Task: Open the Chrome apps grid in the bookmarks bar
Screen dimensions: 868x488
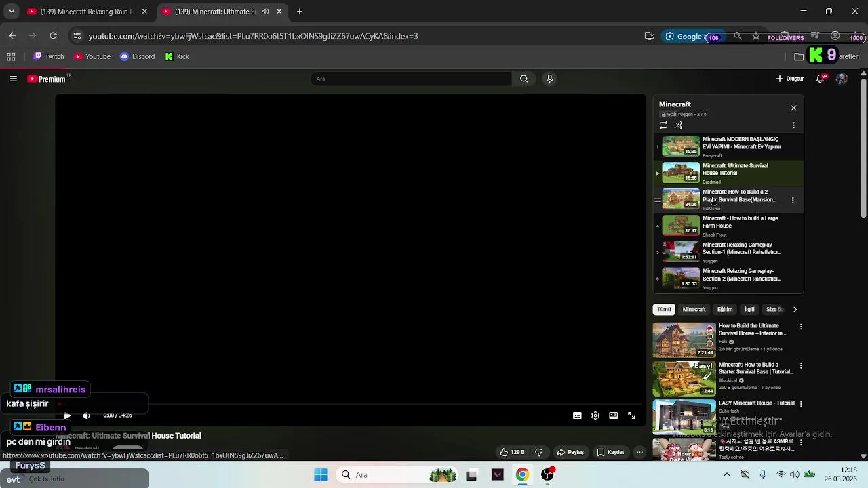Action: pyautogui.click(x=11, y=57)
